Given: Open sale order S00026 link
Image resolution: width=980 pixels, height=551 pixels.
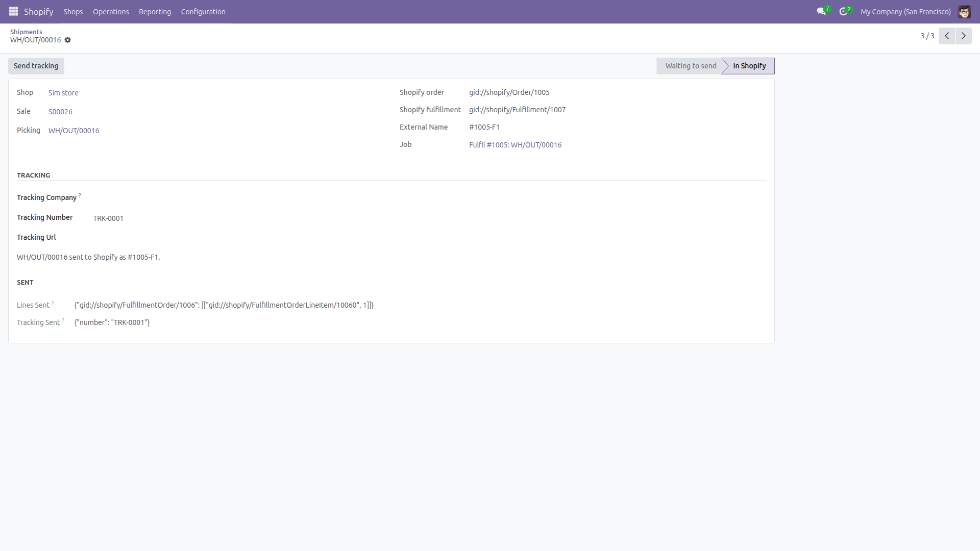Looking at the screenshot, I should [60, 112].
